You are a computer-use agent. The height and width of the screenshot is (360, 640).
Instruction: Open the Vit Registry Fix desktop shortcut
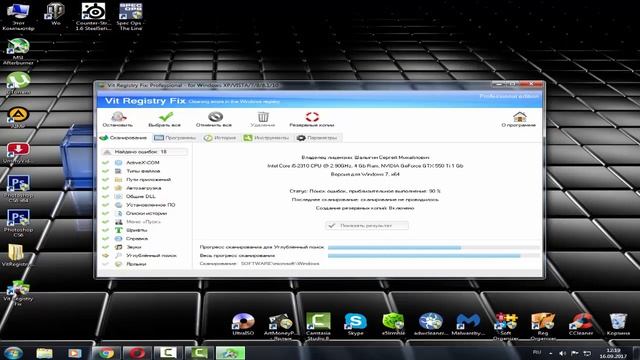tap(18, 292)
